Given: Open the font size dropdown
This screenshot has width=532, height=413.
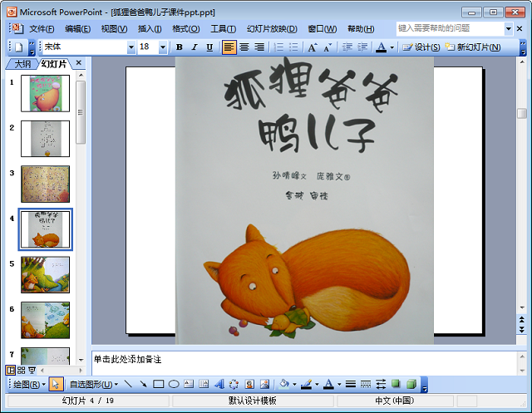Looking at the screenshot, I should coord(166,47).
